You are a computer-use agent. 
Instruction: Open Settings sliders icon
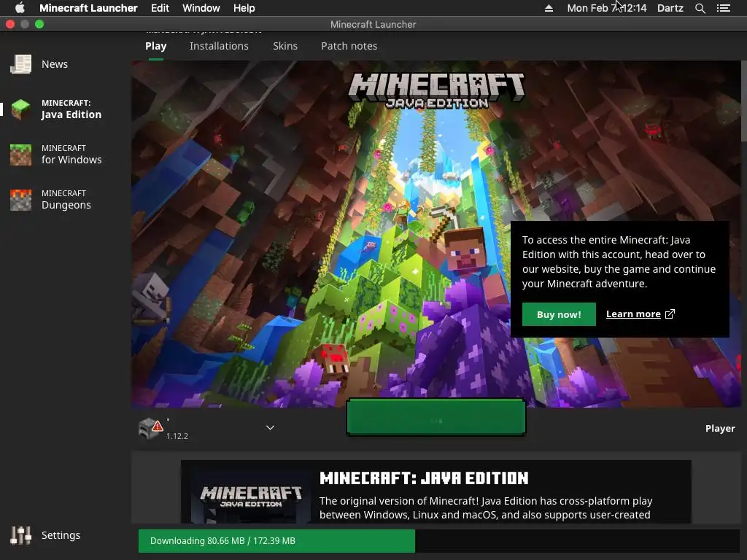21,535
